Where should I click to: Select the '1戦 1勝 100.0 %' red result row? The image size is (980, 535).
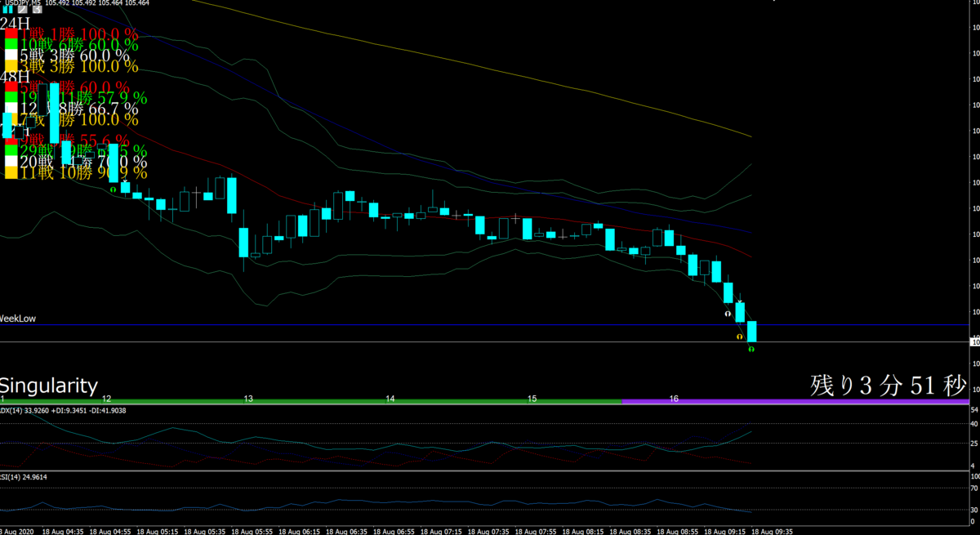(x=79, y=36)
